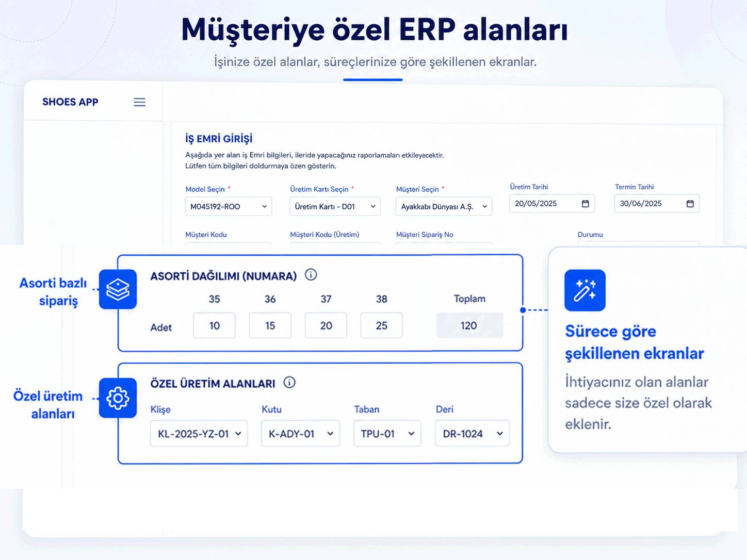Click the Müşteri Sipariş No label
The image size is (747, 560).
[x=425, y=235]
